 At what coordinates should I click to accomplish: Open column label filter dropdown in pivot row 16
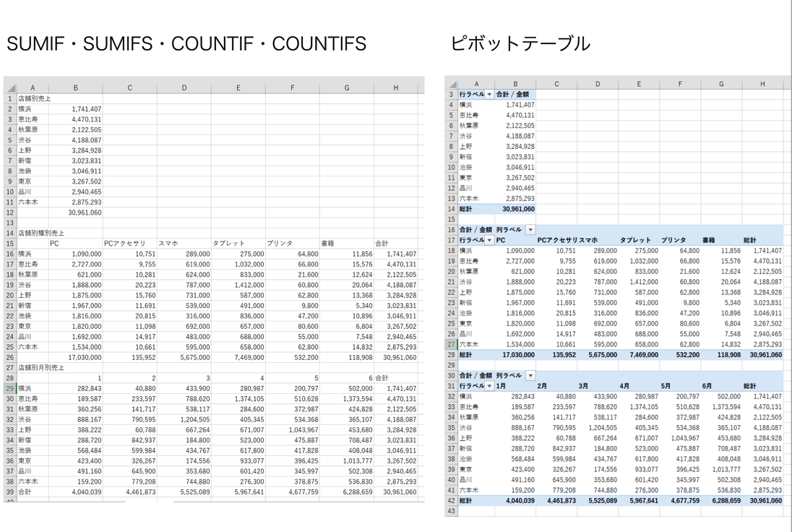(530, 230)
